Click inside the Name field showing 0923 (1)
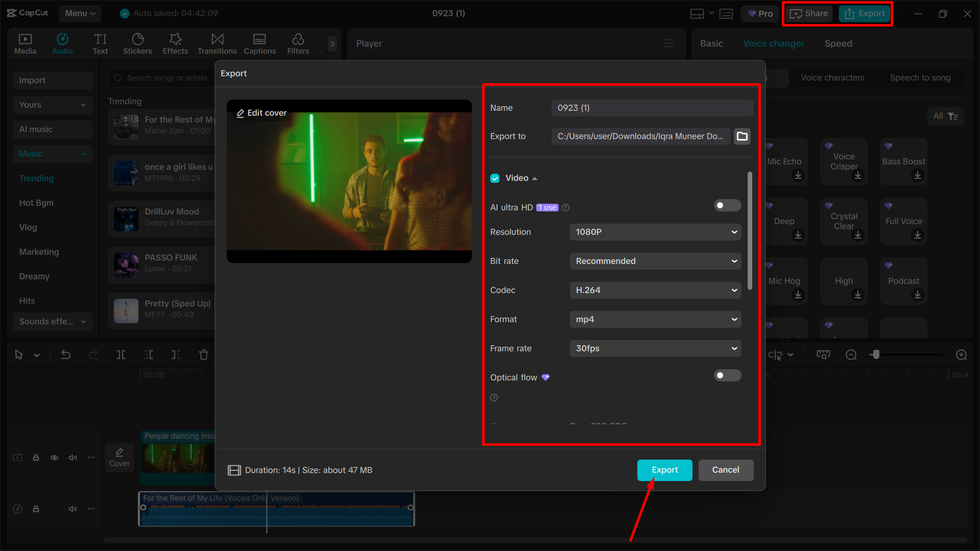The width and height of the screenshot is (980, 551). tap(652, 108)
